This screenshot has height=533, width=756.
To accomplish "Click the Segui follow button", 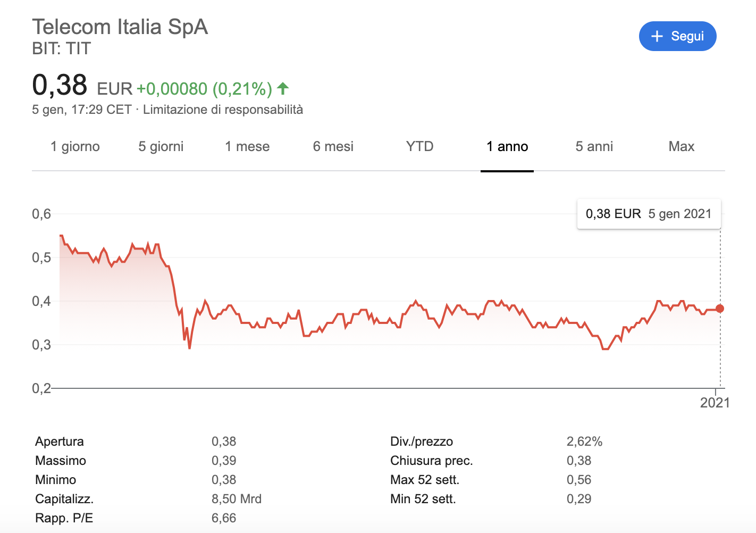I will [677, 36].
